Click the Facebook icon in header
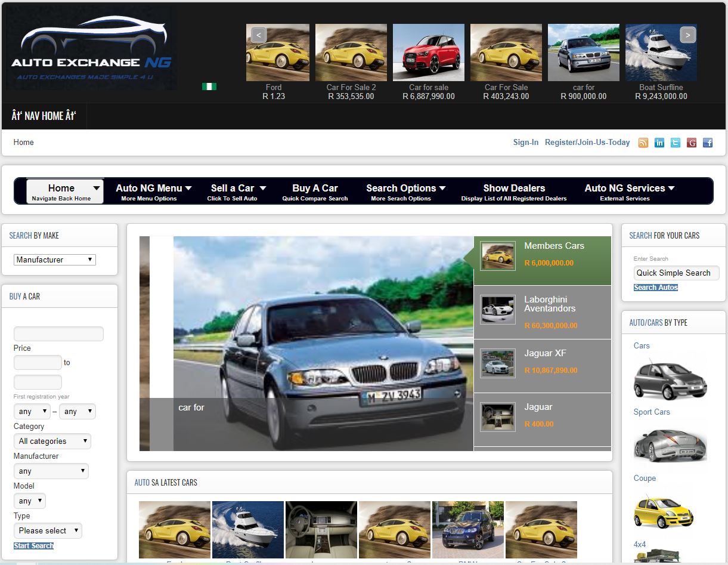This screenshot has height=565, width=728. click(708, 143)
